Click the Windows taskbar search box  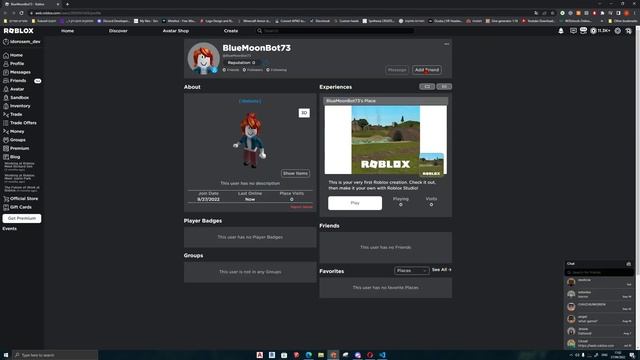(55, 355)
